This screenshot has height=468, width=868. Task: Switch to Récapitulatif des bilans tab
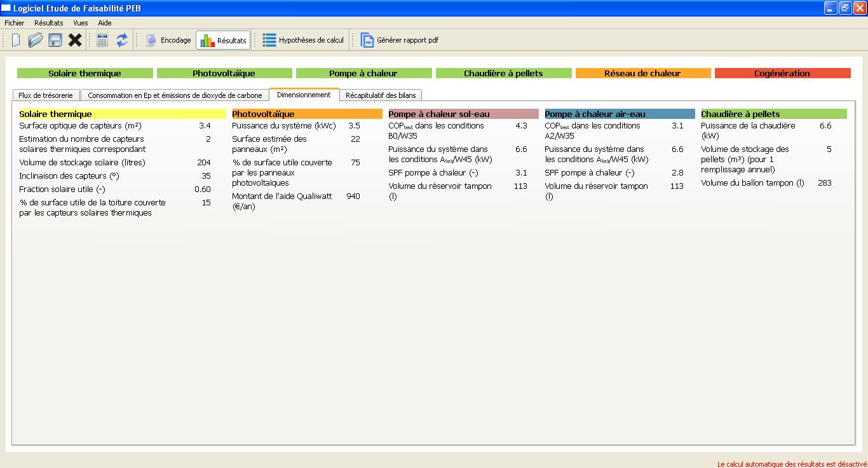[x=381, y=95]
